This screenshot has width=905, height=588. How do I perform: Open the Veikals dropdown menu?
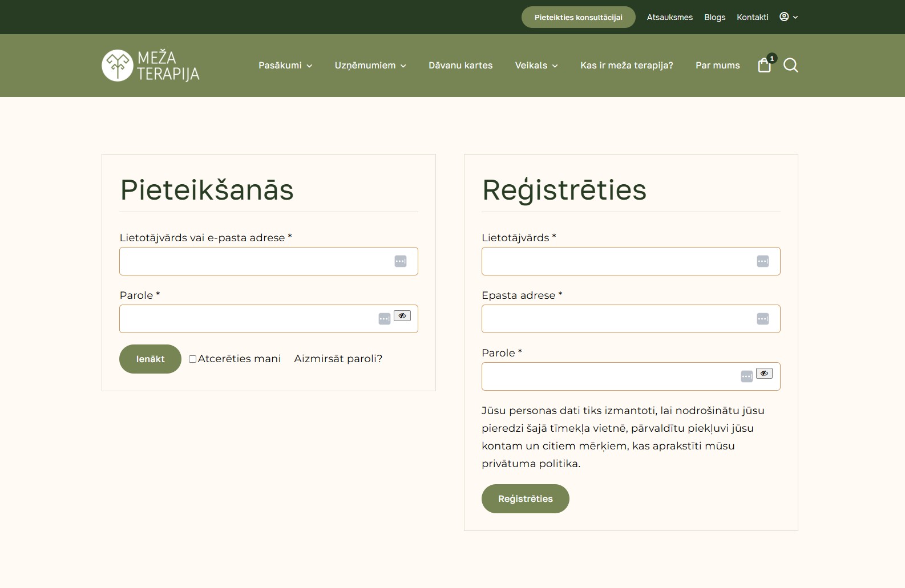click(536, 66)
